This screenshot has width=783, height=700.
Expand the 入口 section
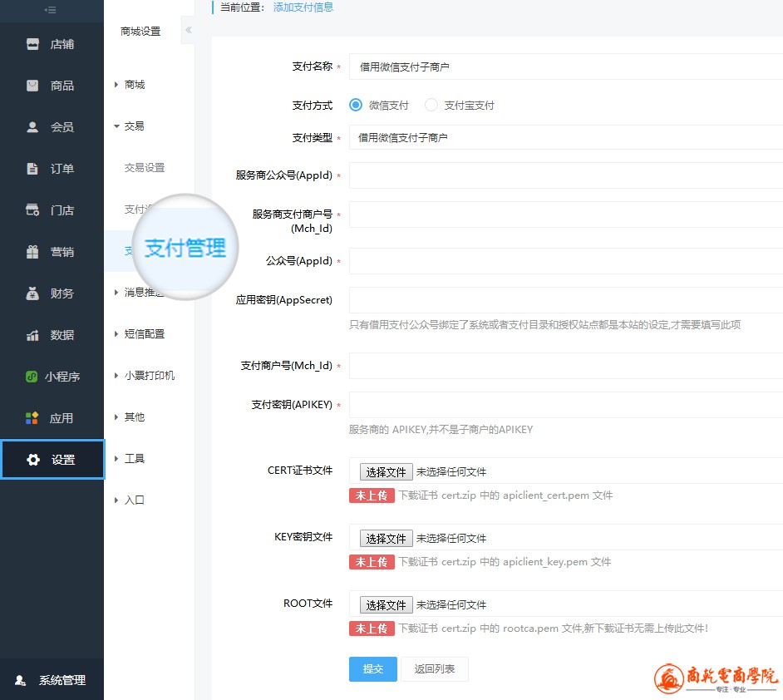click(116, 500)
